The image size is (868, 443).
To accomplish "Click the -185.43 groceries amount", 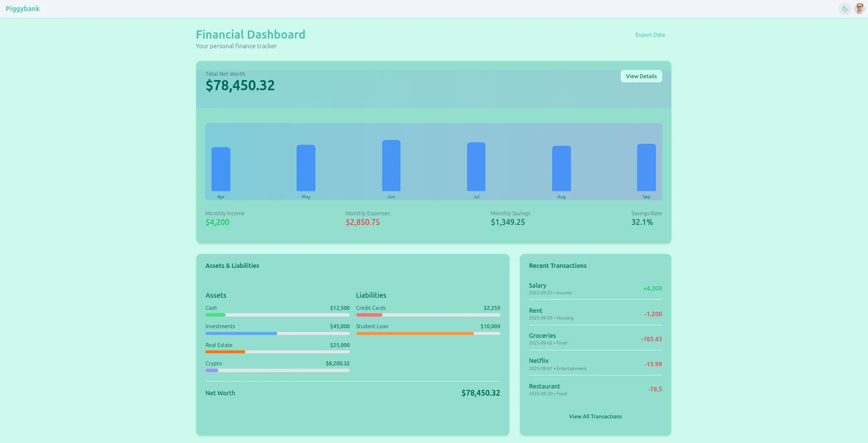I will pos(652,339).
